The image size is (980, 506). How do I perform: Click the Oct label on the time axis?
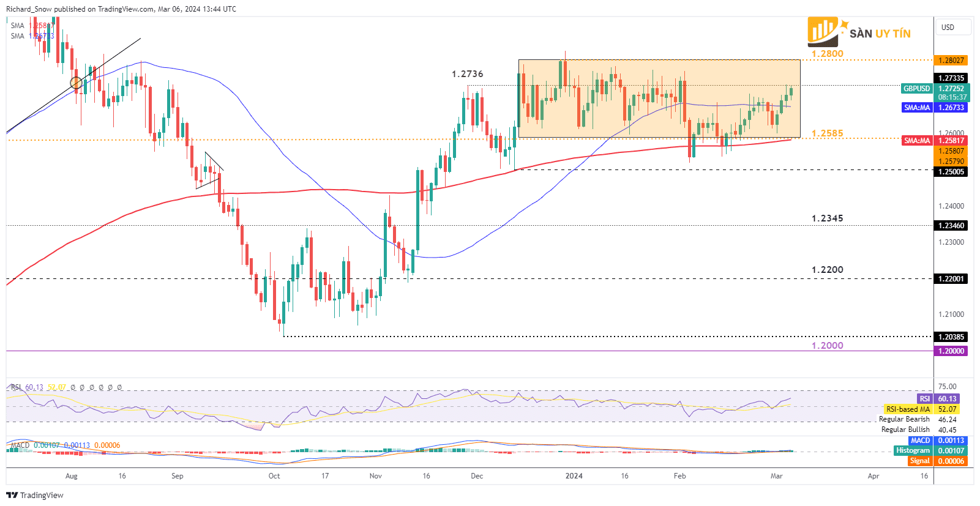pos(274,476)
